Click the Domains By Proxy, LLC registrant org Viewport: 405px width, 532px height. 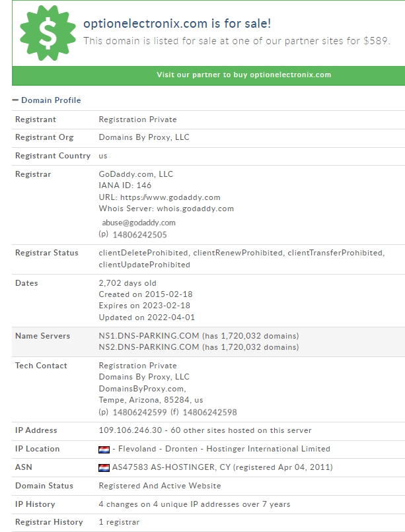pyautogui.click(x=144, y=137)
